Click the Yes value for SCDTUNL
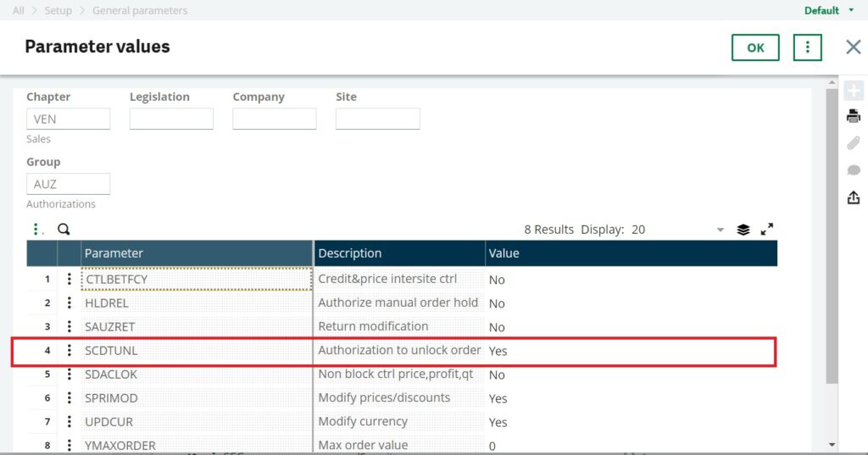Viewport: 868px width, 455px height. pyautogui.click(x=498, y=351)
